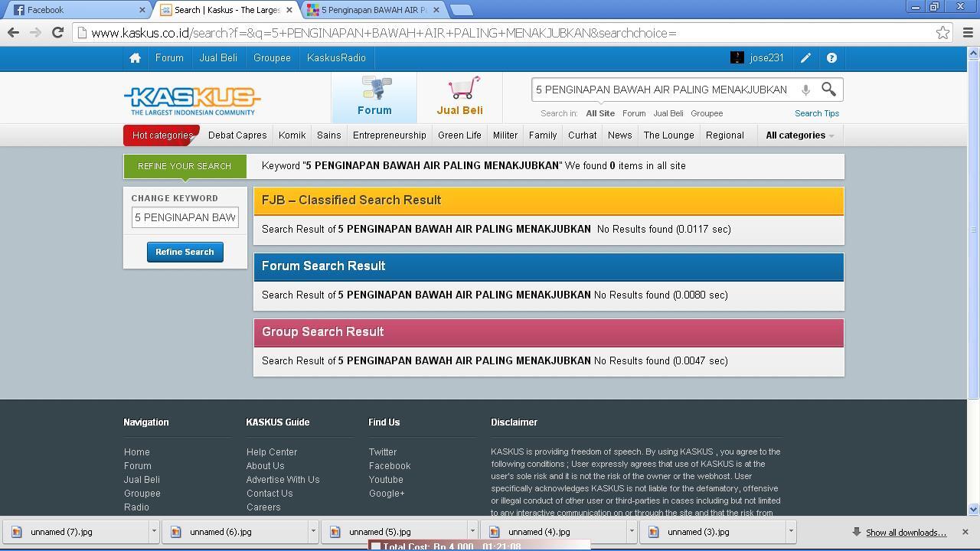Switch to 5 Penginapan BAWAH AIR tab
The image size is (980, 551).
(374, 10)
